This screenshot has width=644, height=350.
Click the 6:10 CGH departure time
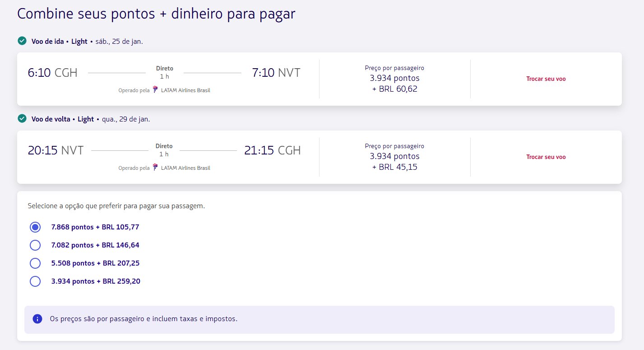tap(52, 72)
